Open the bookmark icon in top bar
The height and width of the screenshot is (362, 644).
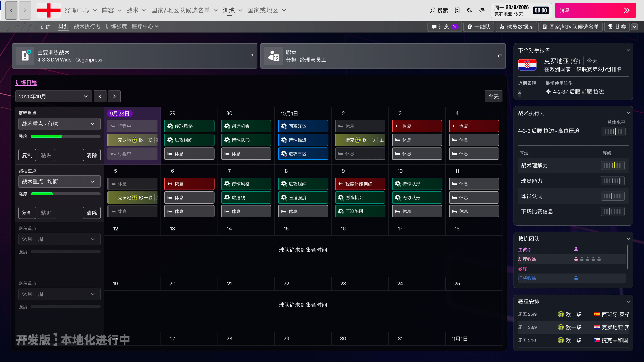coord(457,10)
